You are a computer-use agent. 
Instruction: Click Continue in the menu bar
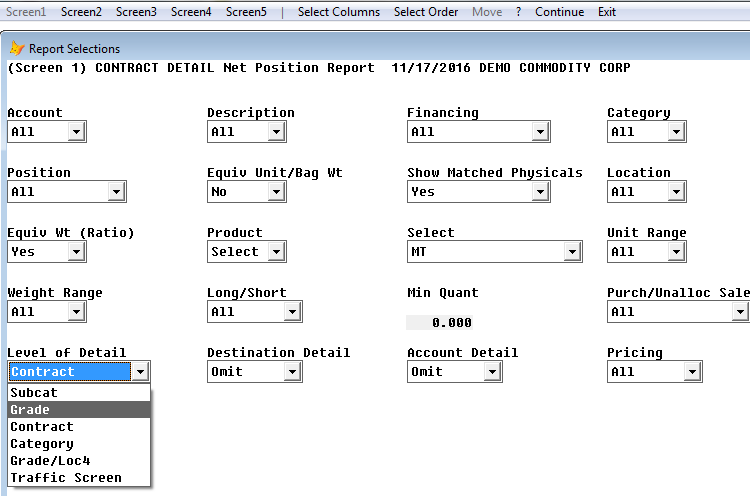[x=559, y=12]
